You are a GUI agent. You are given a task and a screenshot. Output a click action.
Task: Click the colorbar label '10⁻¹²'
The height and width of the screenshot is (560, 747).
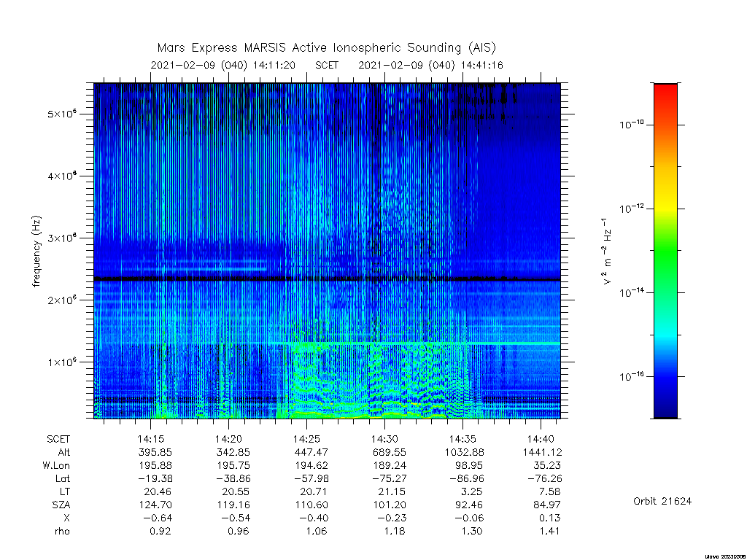click(x=632, y=209)
